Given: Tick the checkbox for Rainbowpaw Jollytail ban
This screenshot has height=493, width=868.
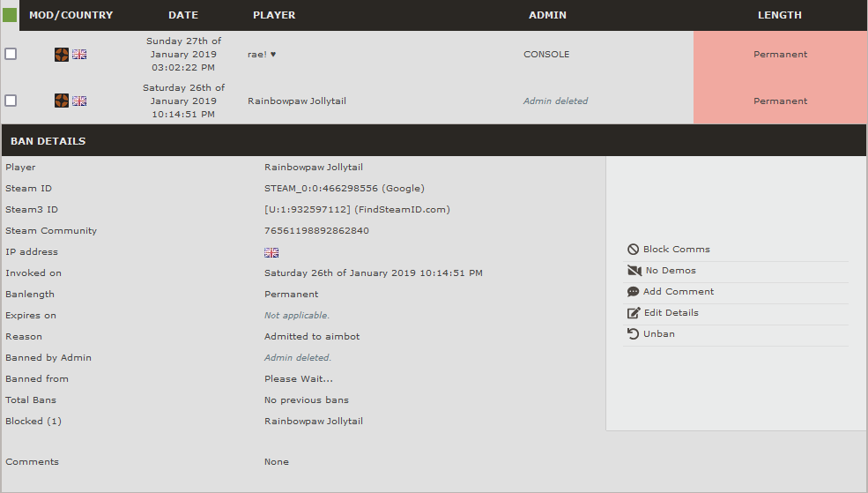Looking at the screenshot, I should click(11, 101).
